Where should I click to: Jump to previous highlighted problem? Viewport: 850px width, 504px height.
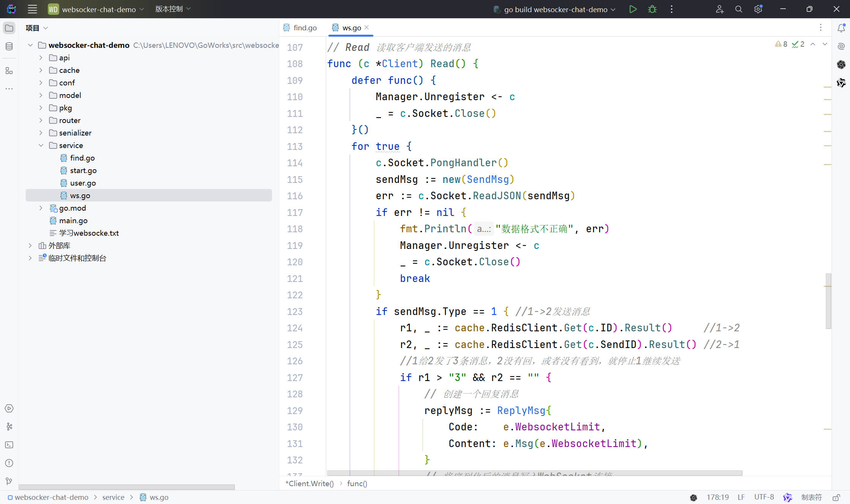tap(813, 44)
